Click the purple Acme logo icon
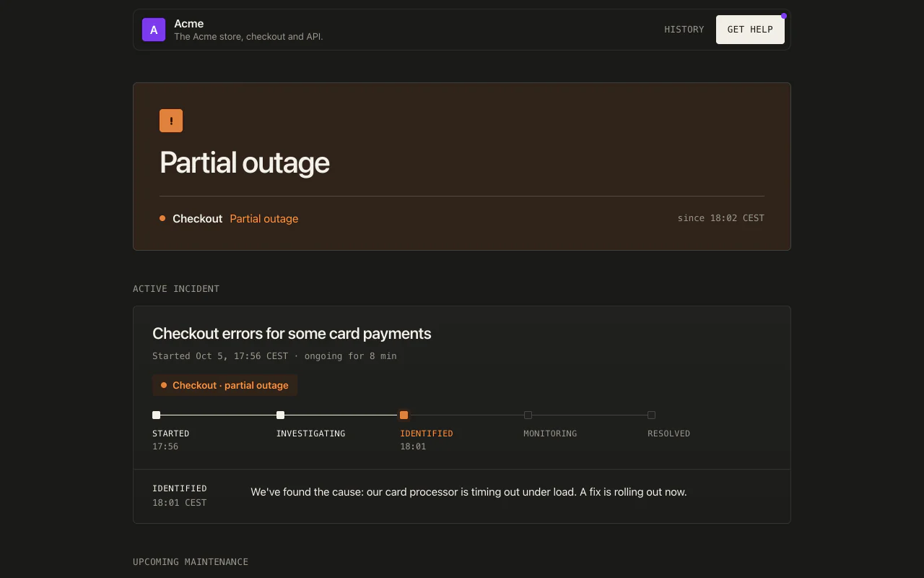The width and height of the screenshot is (924, 578). (x=154, y=30)
